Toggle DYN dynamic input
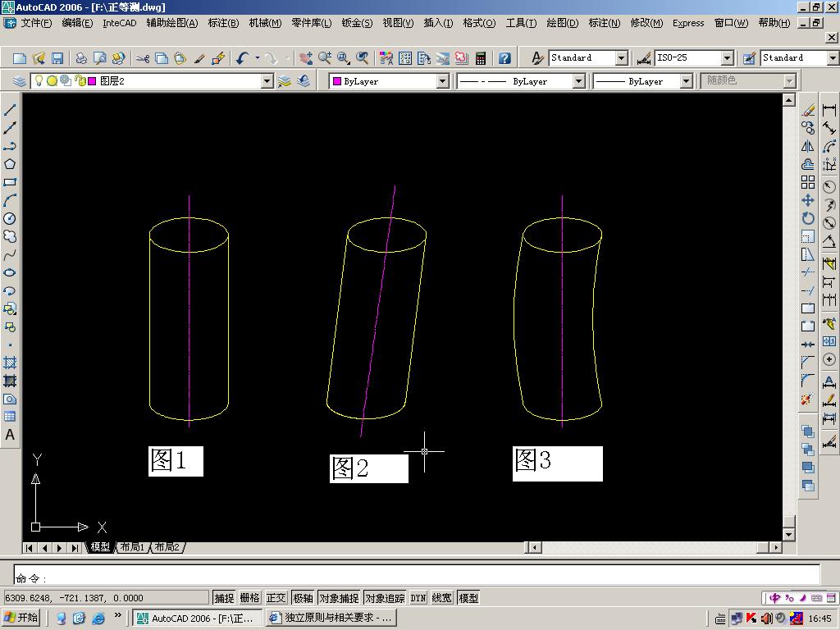This screenshot has width=840, height=630. 418,598
